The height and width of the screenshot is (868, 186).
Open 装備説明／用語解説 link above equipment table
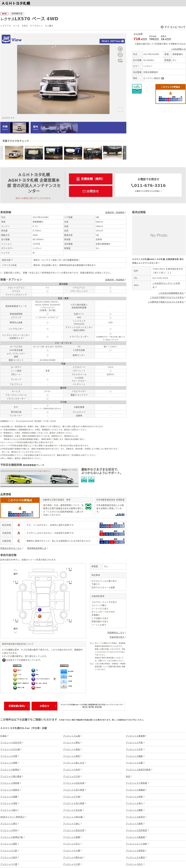(115, 280)
